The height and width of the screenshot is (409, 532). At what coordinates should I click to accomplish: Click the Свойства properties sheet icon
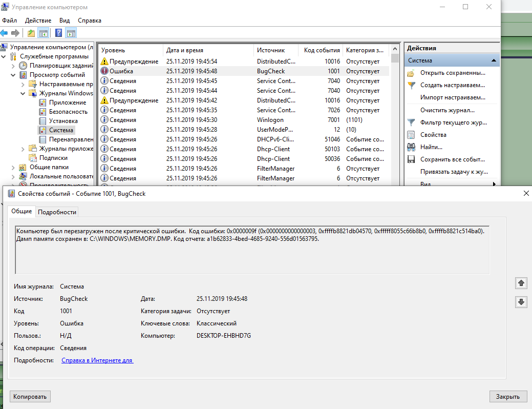(411, 135)
